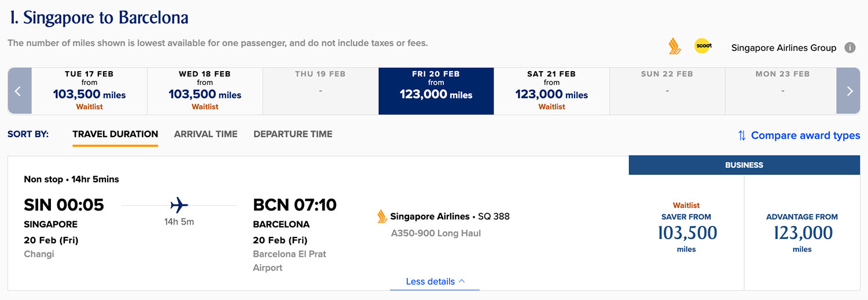868x300 pixels.
Task: Click the Thu 19 Feb unavailable date
Action: pos(320,91)
